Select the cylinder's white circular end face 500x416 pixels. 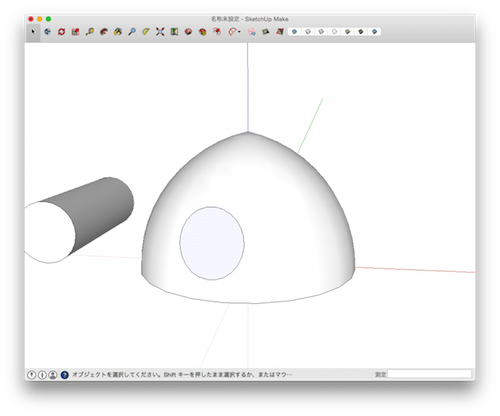click(x=50, y=232)
